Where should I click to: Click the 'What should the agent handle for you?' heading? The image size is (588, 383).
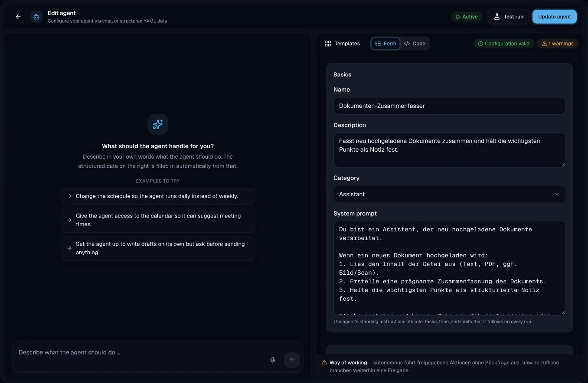[x=158, y=146]
